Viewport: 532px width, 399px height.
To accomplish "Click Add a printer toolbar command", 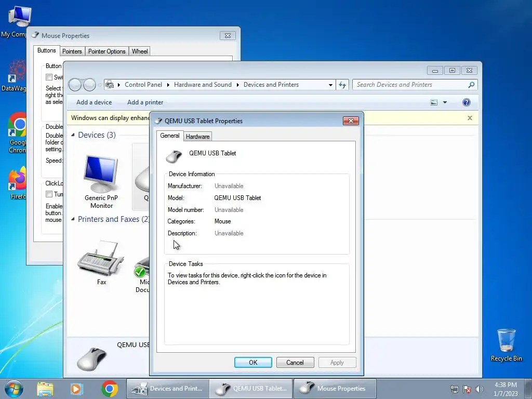I will tap(145, 102).
